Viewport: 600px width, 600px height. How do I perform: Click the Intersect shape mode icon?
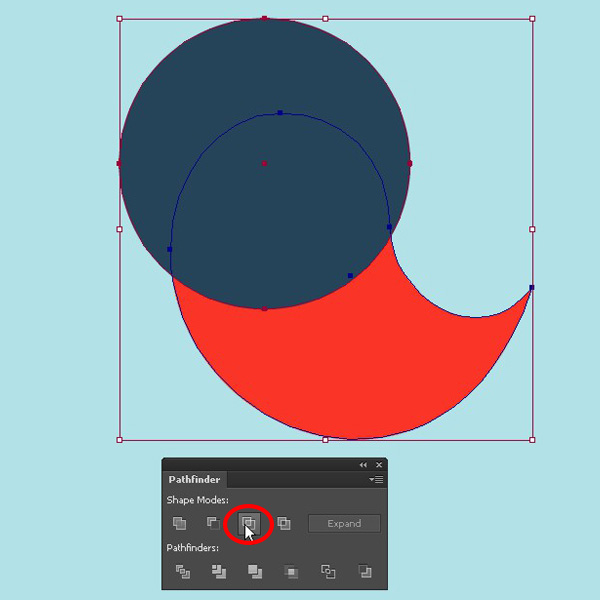(249, 523)
